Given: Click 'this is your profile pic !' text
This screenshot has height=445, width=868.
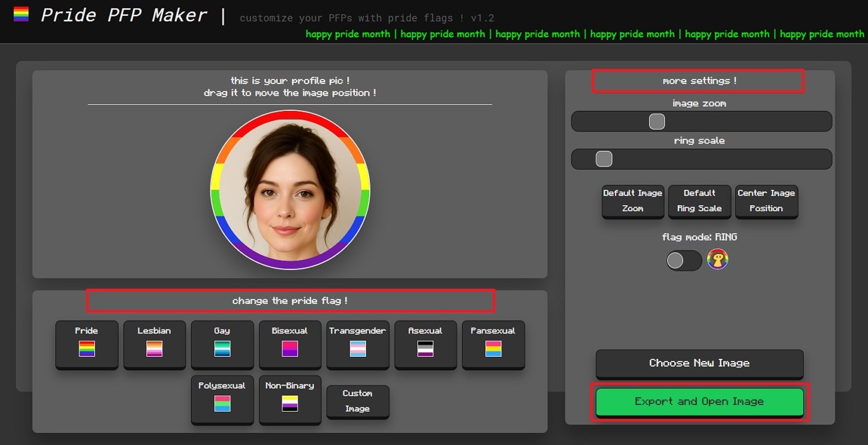Looking at the screenshot, I should click(x=290, y=81).
